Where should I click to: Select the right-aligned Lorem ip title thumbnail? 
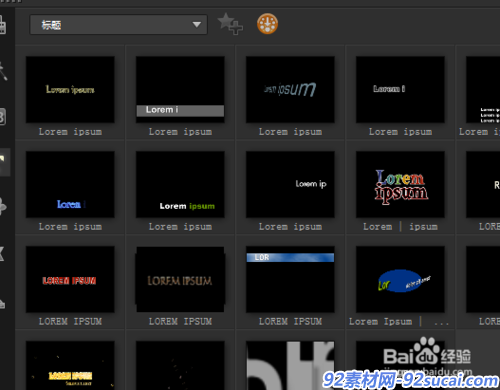(x=290, y=184)
